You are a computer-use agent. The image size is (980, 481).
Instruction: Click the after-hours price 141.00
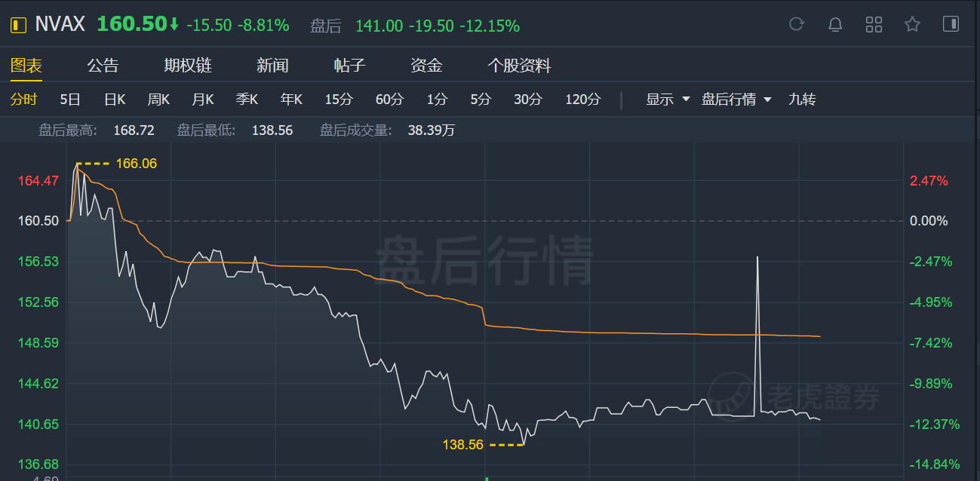[x=379, y=26]
